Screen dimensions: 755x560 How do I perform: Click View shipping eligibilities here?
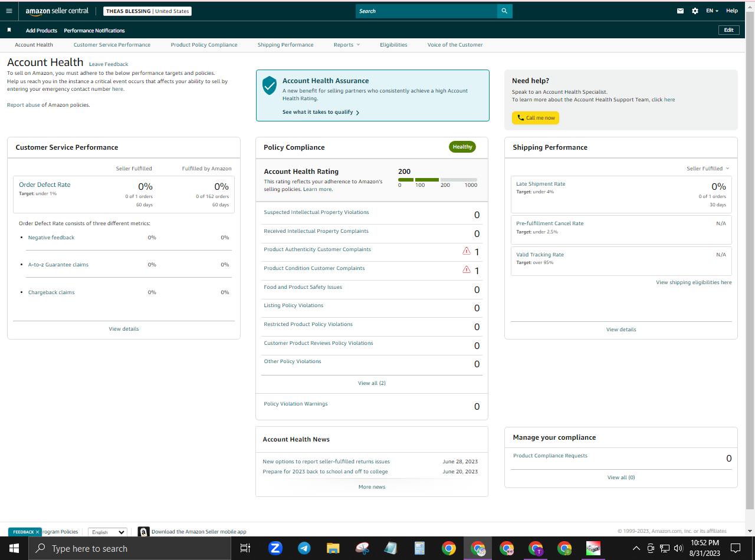pos(694,282)
